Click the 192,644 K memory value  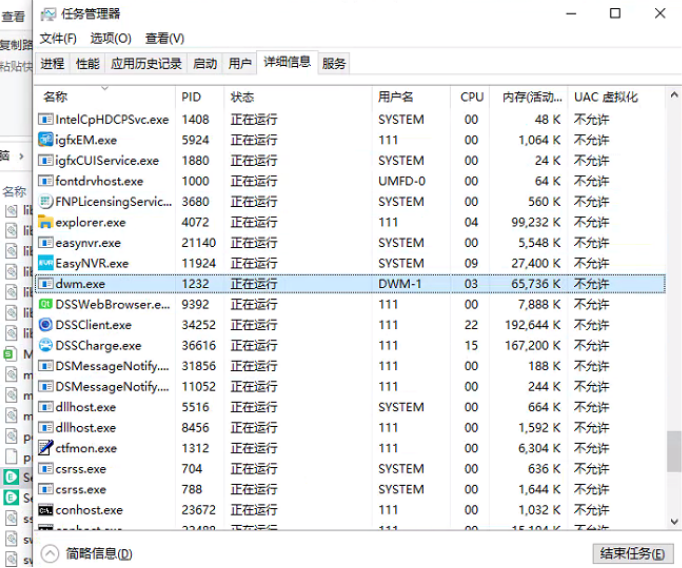[x=532, y=325]
